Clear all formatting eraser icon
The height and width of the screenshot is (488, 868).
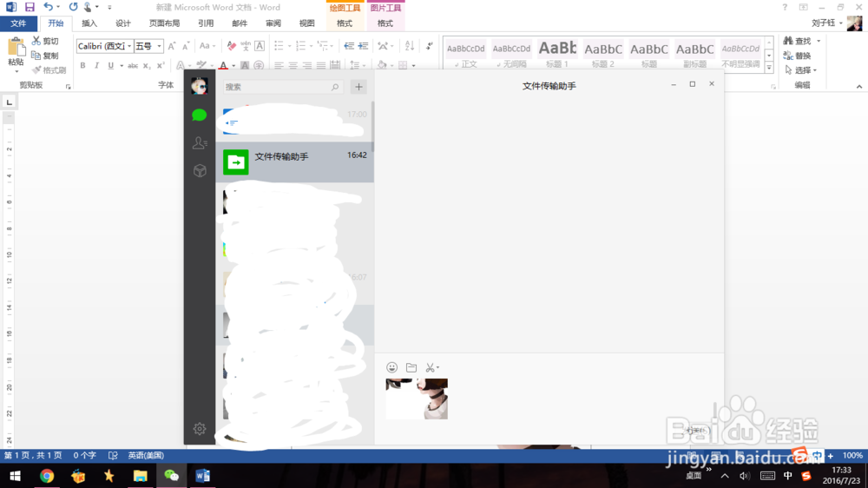232,46
